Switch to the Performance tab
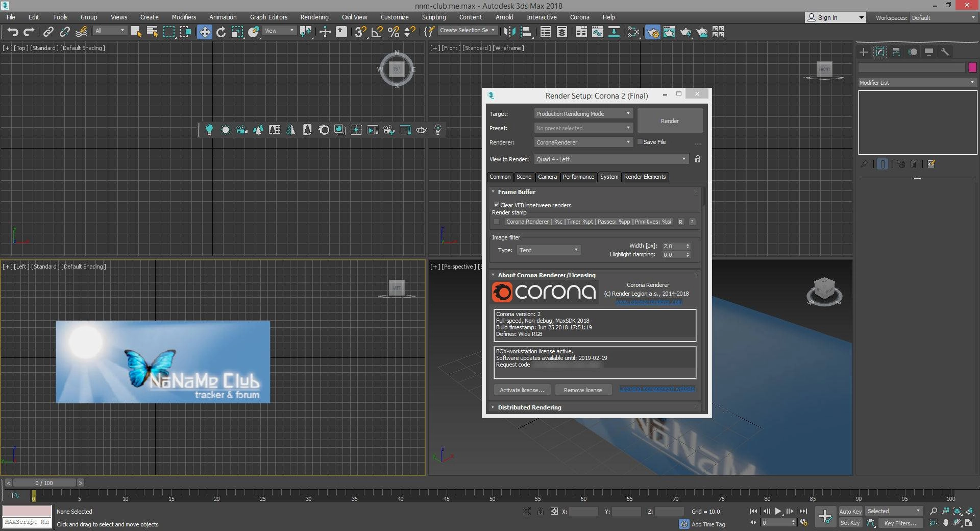 (578, 177)
